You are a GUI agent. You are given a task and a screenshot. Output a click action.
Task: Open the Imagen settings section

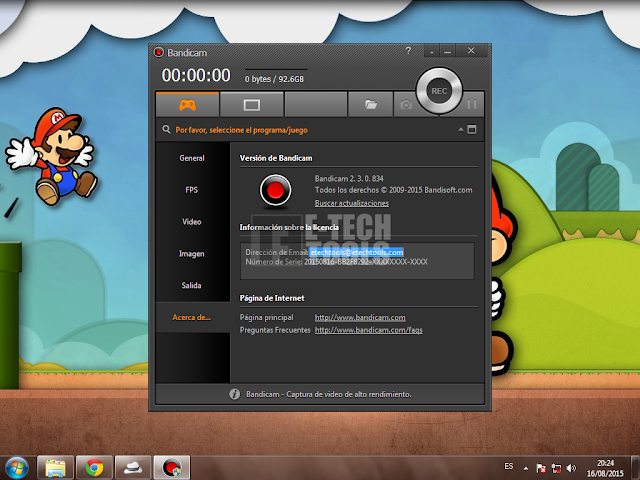pos(191,253)
